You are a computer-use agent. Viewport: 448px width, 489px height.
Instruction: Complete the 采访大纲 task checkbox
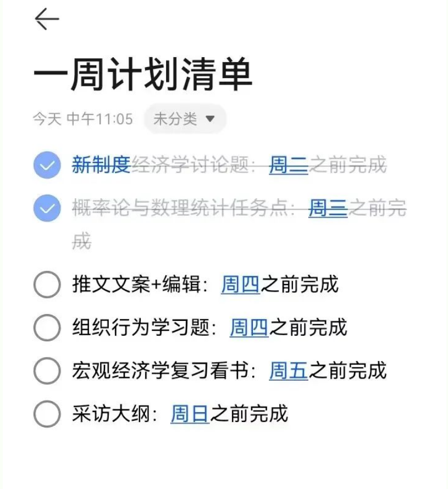[x=47, y=414]
